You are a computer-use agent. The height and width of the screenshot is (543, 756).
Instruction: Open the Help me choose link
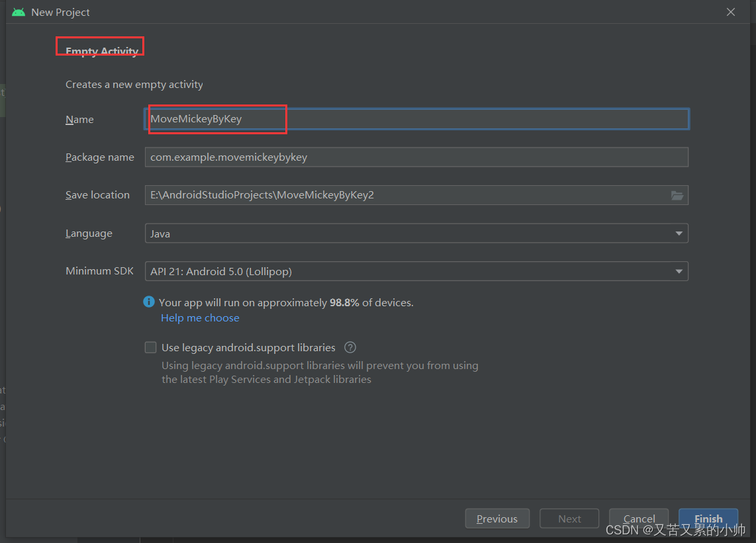[x=200, y=318]
